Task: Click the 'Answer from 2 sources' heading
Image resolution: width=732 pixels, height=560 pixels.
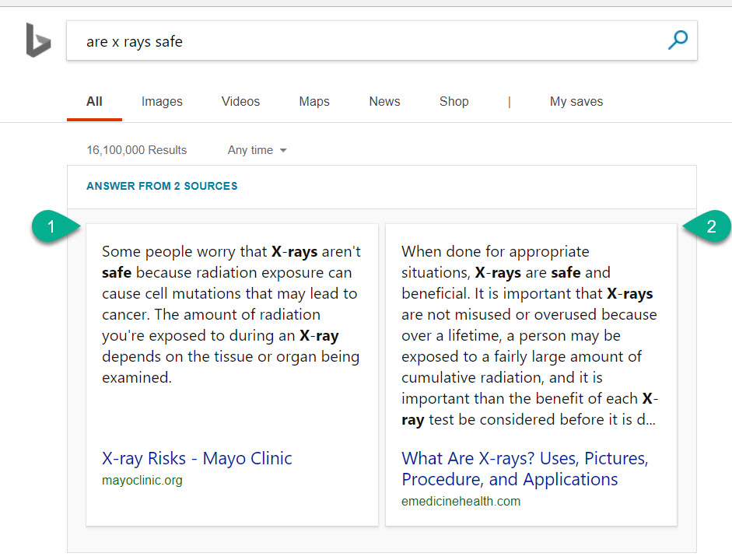Action: 162,187
